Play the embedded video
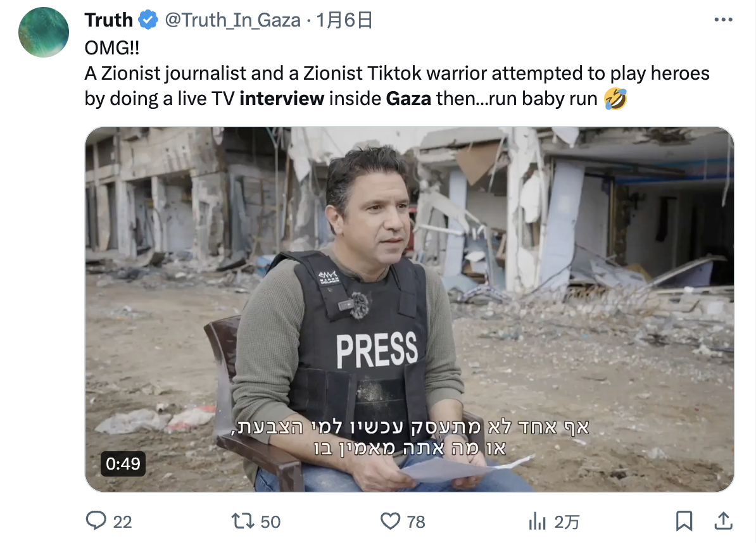This screenshot has height=543, width=756. 410,309
